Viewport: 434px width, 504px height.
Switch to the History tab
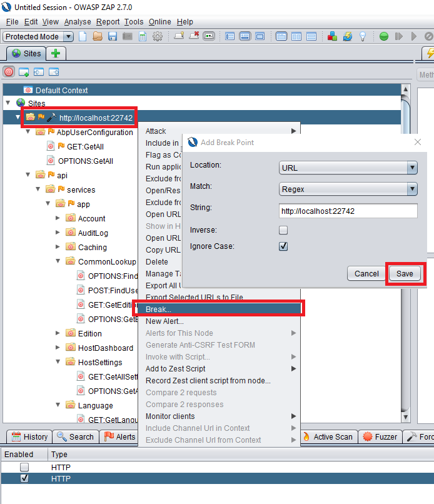pyautogui.click(x=29, y=437)
